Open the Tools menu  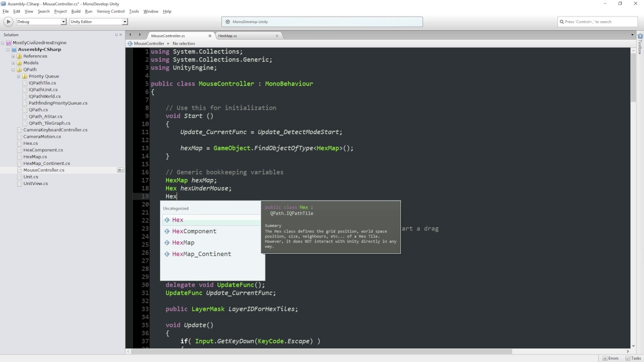coord(134,11)
